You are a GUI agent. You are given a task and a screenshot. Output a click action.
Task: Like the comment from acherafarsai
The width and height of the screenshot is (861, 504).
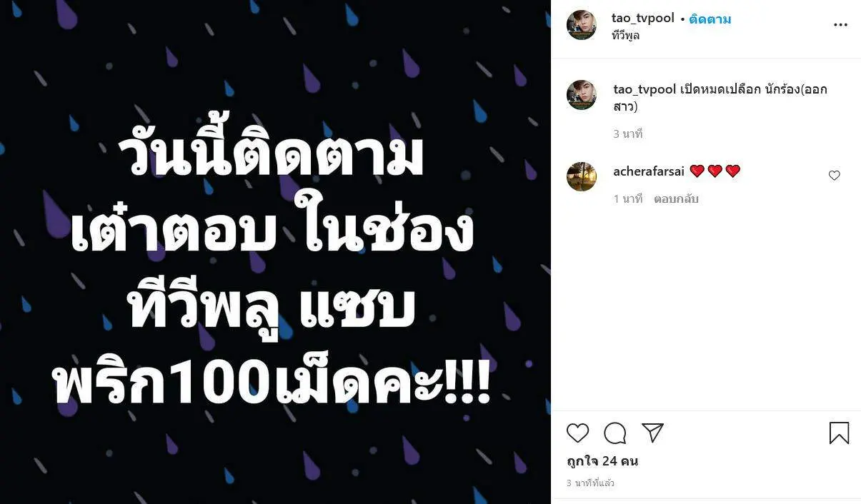coord(834,175)
